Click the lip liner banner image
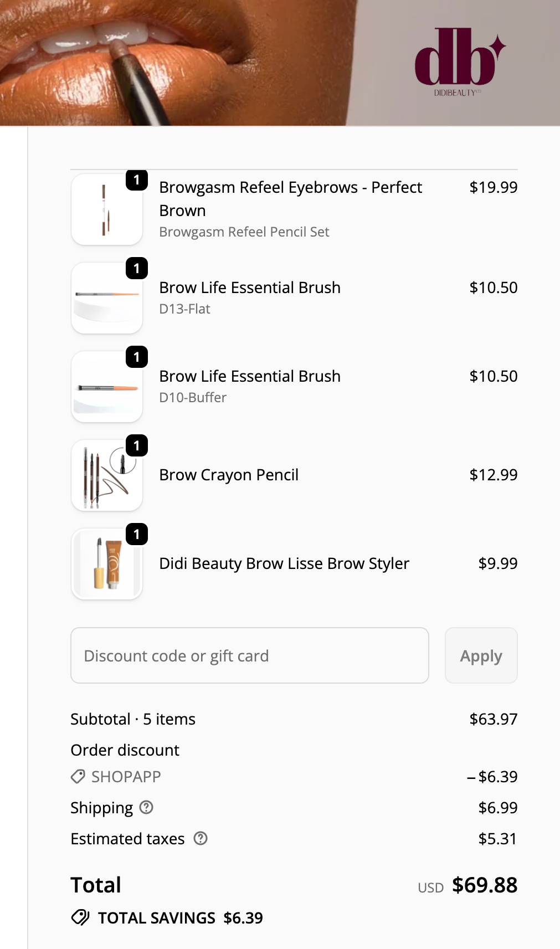 pos(172,62)
